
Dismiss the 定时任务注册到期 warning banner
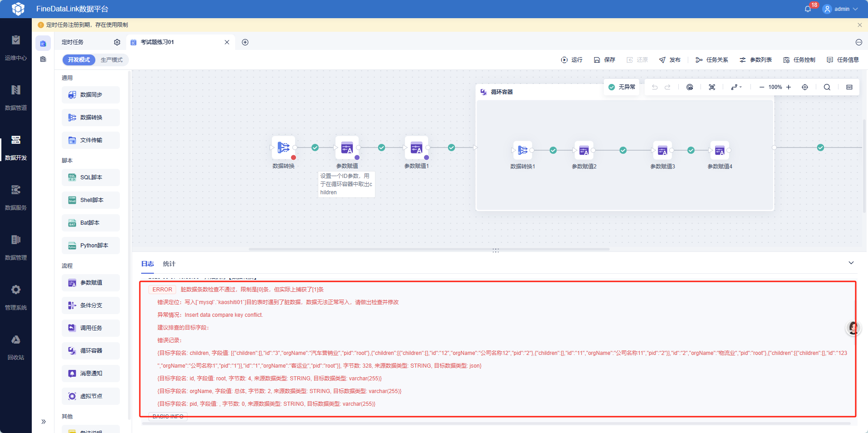click(x=860, y=25)
